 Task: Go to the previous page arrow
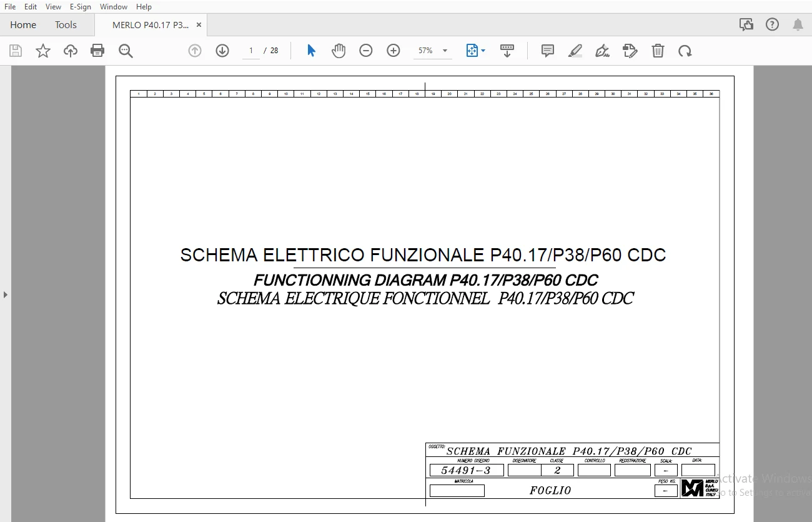pyautogui.click(x=195, y=51)
